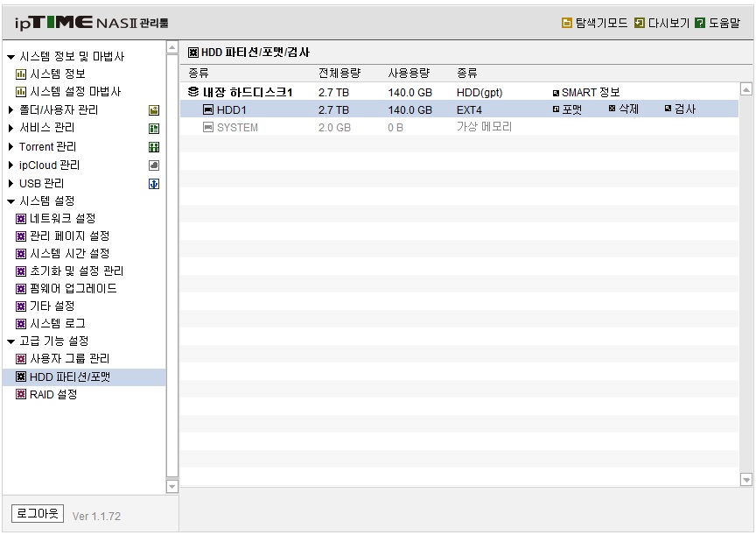Screen dimensions: 756x535
Task: Click the icon beside 시스템 설정 마법사
Action: [x=21, y=92]
